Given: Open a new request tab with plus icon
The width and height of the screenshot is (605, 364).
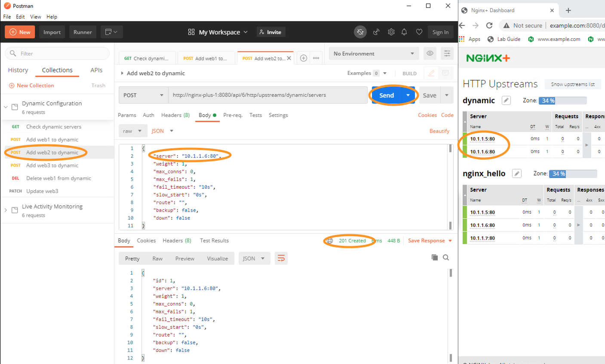Looking at the screenshot, I should (x=304, y=58).
